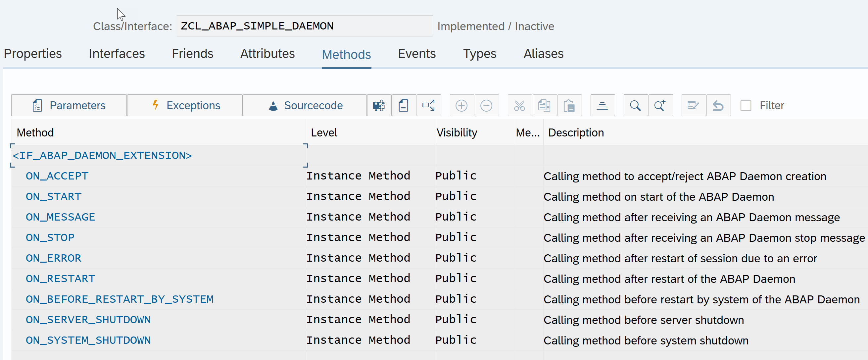Click the magnifier find icon

(x=636, y=106)
